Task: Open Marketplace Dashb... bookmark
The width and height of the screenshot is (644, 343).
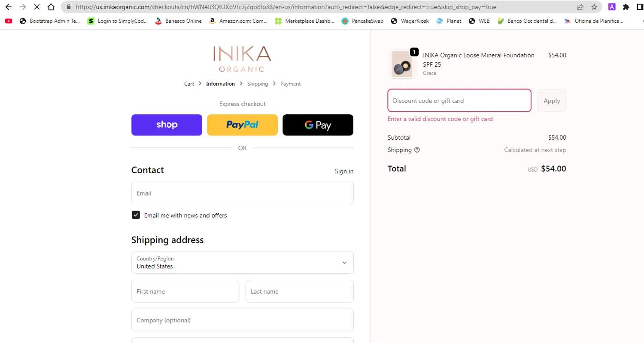Action: 304,21
